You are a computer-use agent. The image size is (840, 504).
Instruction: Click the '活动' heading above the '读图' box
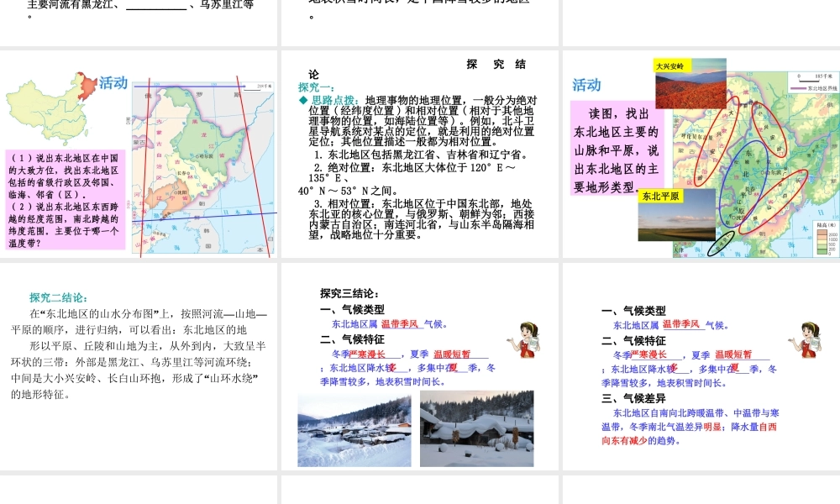pyautogui.click(x=586, y=85)
